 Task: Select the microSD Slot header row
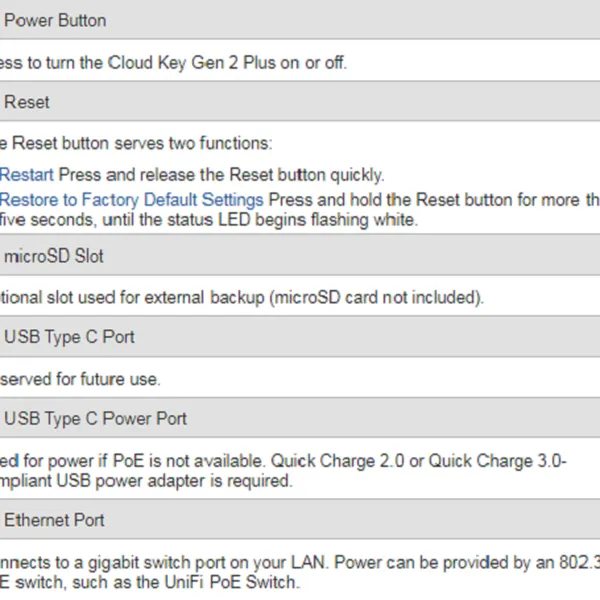click(55, 256)
